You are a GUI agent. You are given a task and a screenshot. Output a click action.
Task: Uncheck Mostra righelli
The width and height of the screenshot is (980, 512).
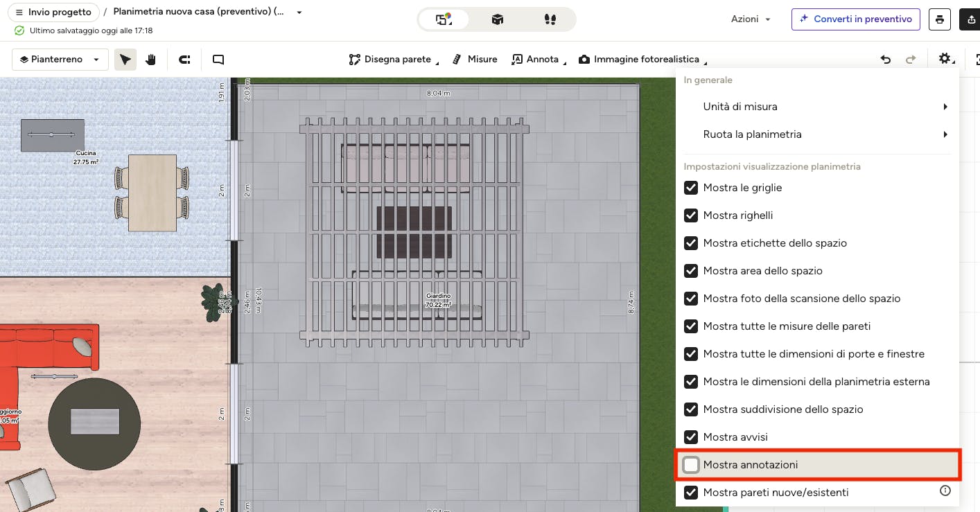pyautogui.click(x=691, y=215)
